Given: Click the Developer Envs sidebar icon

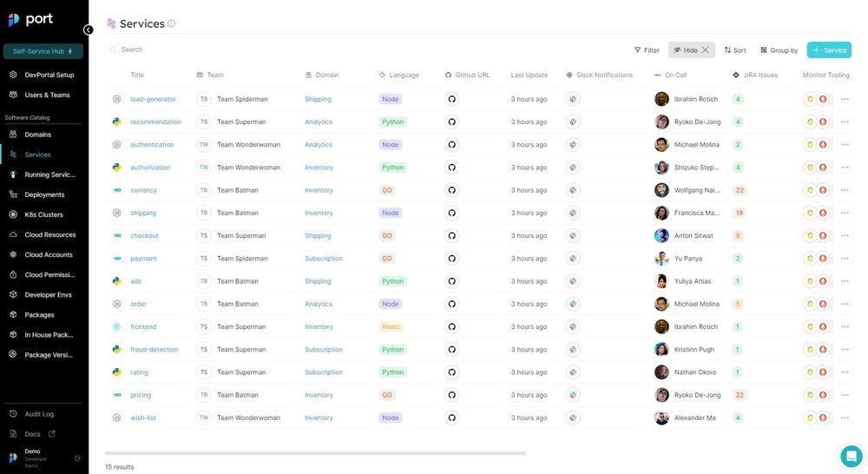Looking at the screenshot, I should (x=13, y=294).
